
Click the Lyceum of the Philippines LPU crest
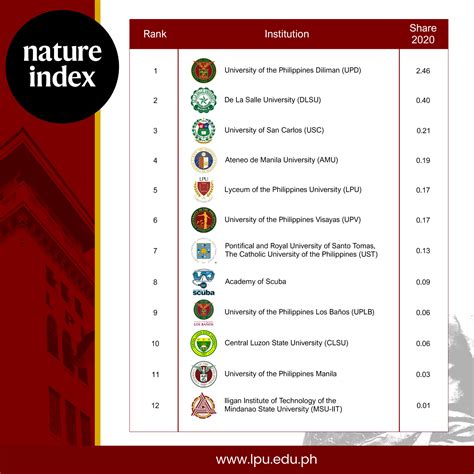coord(204,189)
